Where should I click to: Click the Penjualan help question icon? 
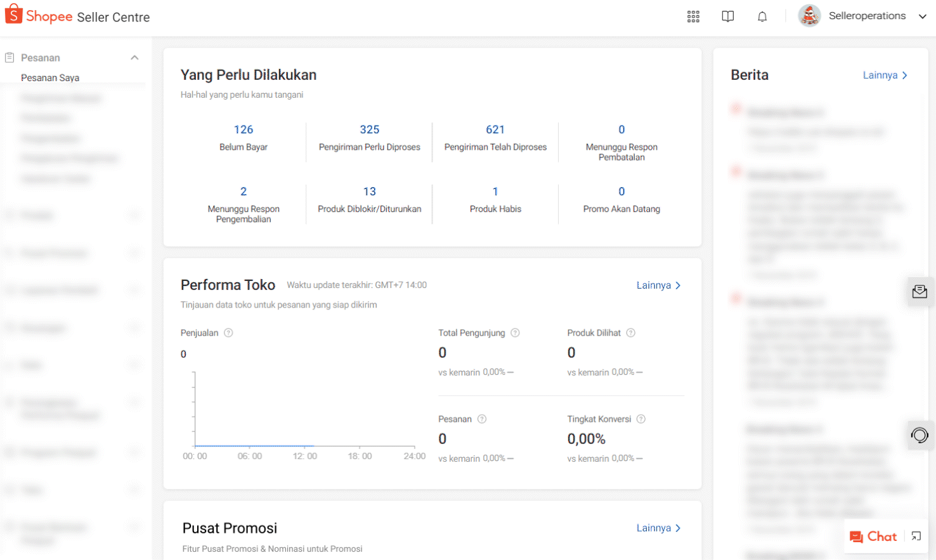229,333
